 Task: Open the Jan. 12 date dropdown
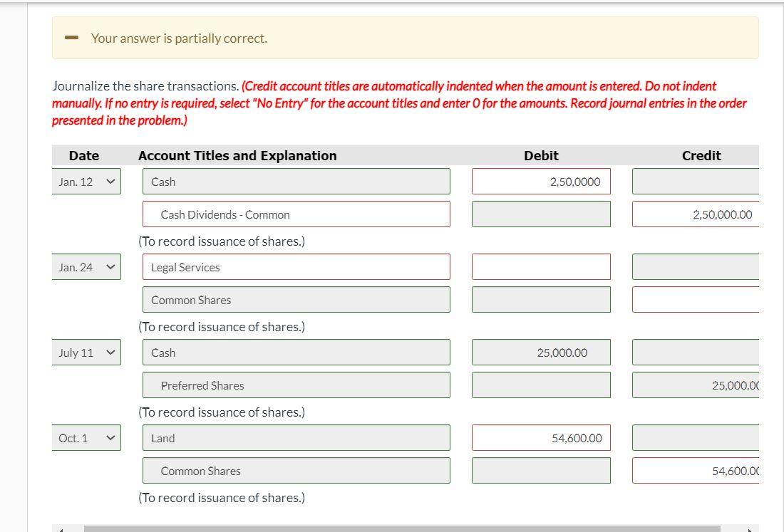[86, 182]
